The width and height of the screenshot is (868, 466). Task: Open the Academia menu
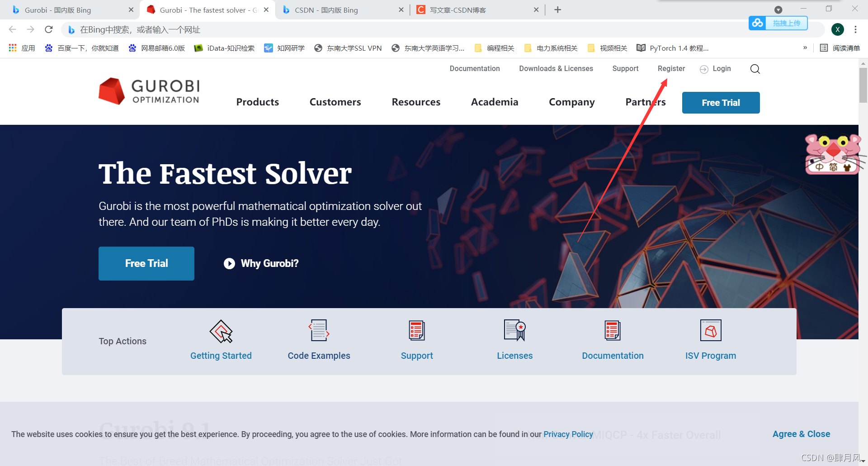495,102
